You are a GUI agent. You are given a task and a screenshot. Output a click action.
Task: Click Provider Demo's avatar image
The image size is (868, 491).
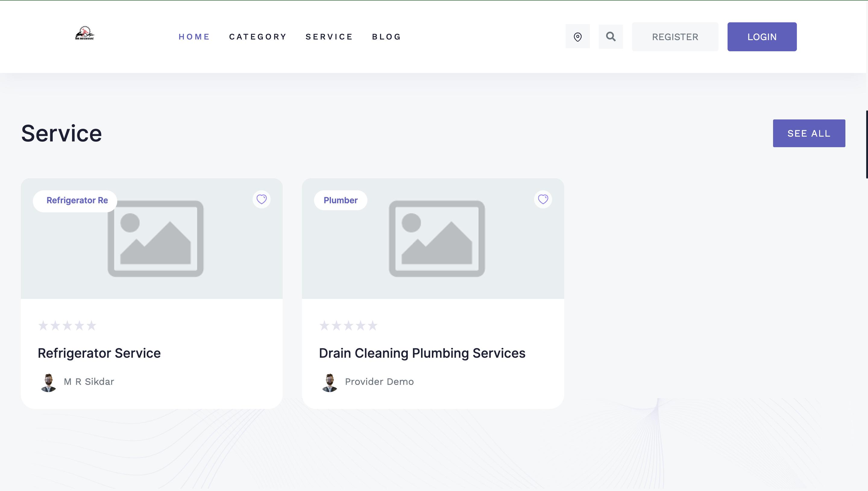329,382
